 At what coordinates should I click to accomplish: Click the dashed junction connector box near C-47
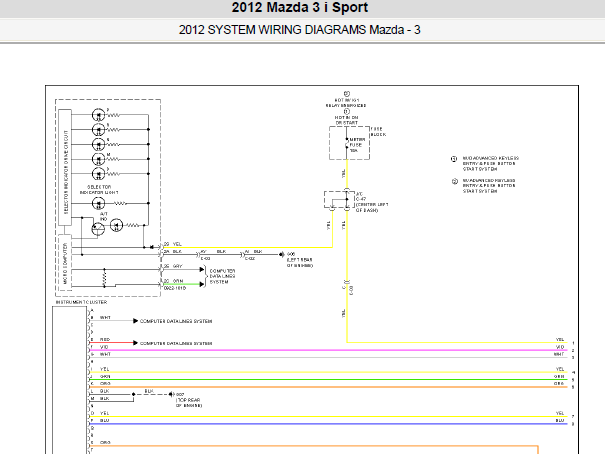coord(339,200)
